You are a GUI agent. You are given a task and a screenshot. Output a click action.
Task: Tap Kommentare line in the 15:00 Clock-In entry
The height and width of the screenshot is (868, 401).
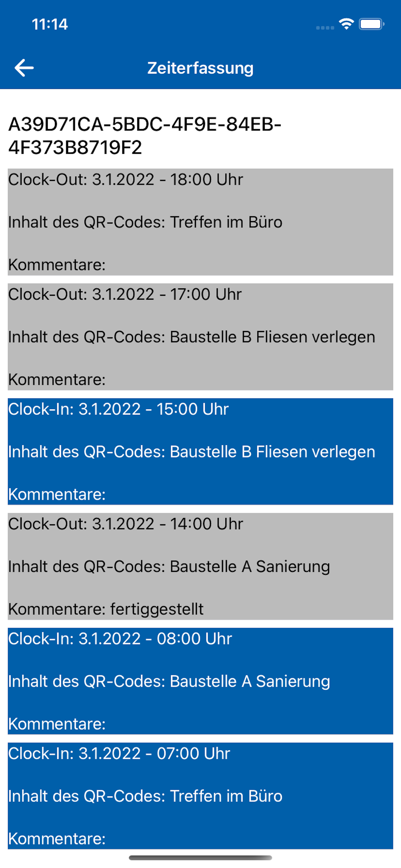(x=57, y=494)
